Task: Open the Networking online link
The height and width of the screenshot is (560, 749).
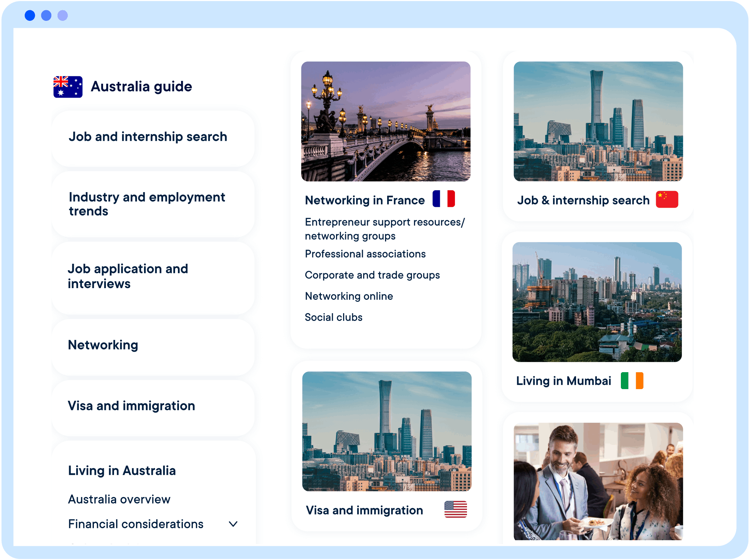Action: click(x=349, y=296)
